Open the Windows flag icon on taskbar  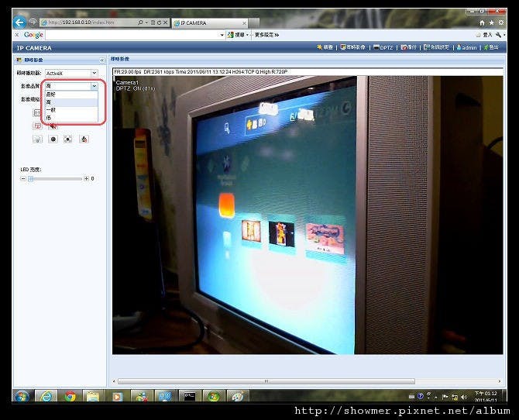214,396
